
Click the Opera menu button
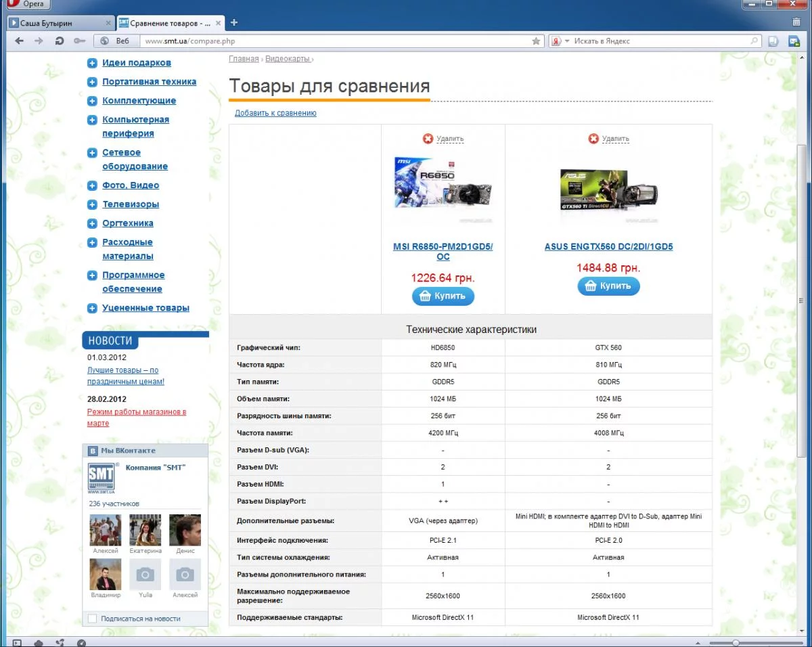tap(27, 5)
